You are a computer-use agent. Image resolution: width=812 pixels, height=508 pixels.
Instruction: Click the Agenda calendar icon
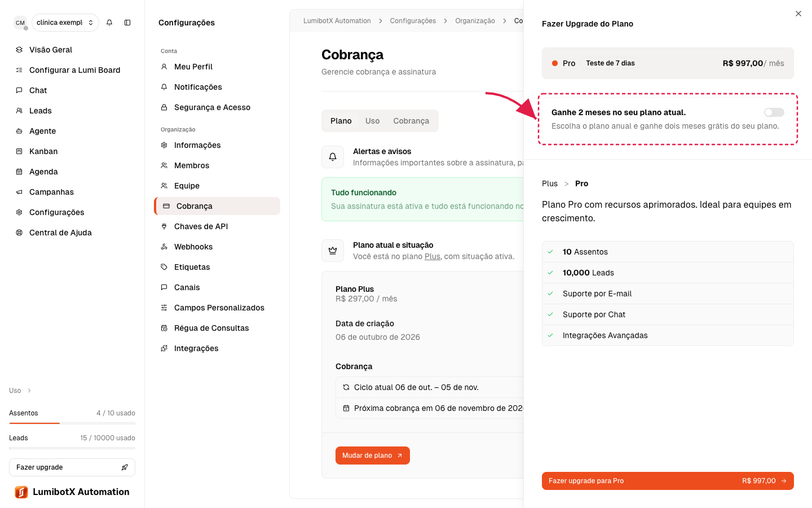pos(19,172)
